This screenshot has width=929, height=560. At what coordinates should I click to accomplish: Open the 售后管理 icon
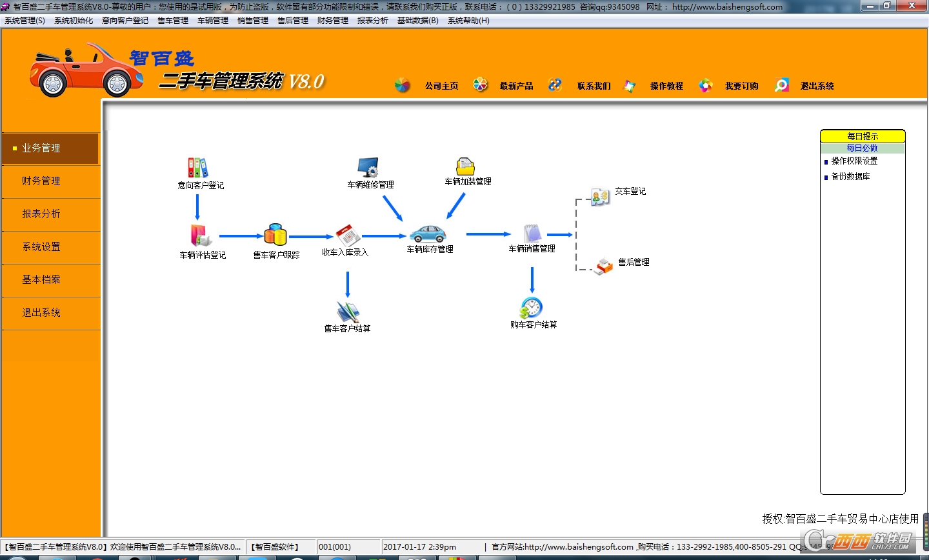tap(604, 266)
